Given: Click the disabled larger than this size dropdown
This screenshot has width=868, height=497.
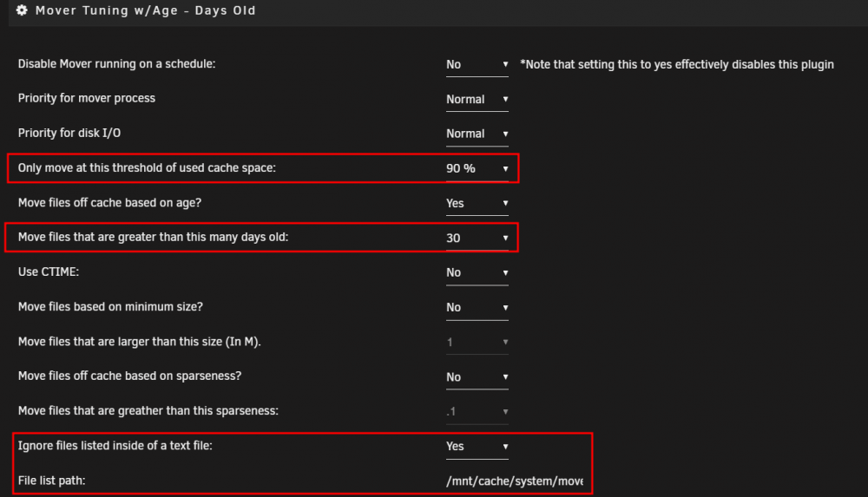Looking at the screenshot, I should [477, 343].
